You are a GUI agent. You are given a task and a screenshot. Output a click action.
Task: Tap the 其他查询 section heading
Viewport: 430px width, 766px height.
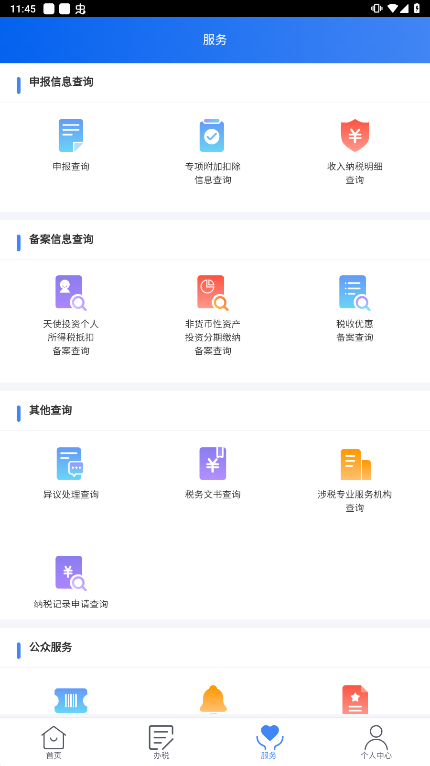click(x=50, y=410)
